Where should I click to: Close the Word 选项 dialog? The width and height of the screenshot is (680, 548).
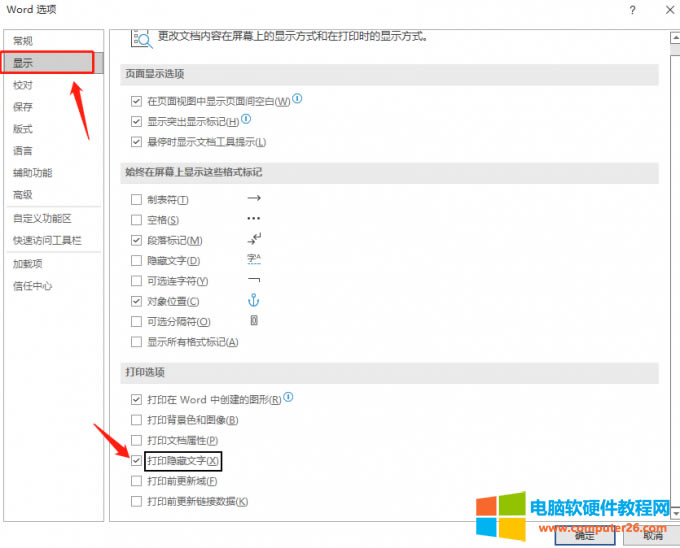tap(670, 10)
